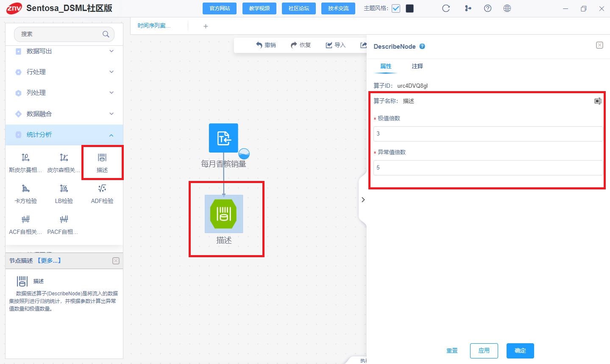Select the 斯皮尔曼相关 operator icon

point(25,158)
